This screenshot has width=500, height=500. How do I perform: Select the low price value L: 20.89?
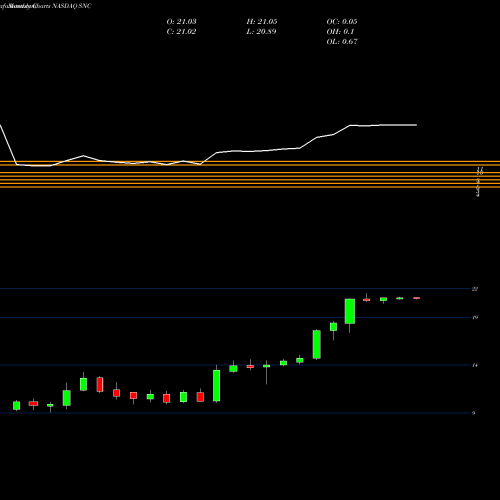[262, 32]
